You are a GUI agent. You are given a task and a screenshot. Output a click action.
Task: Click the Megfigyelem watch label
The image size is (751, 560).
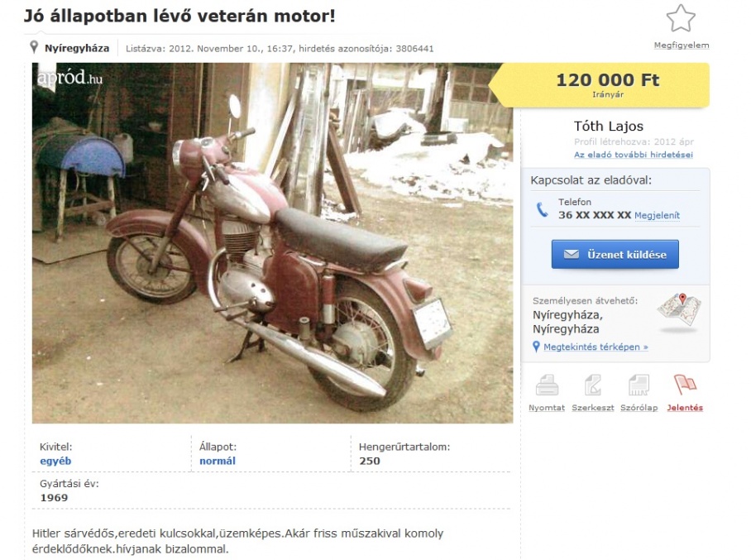(681, 45)
